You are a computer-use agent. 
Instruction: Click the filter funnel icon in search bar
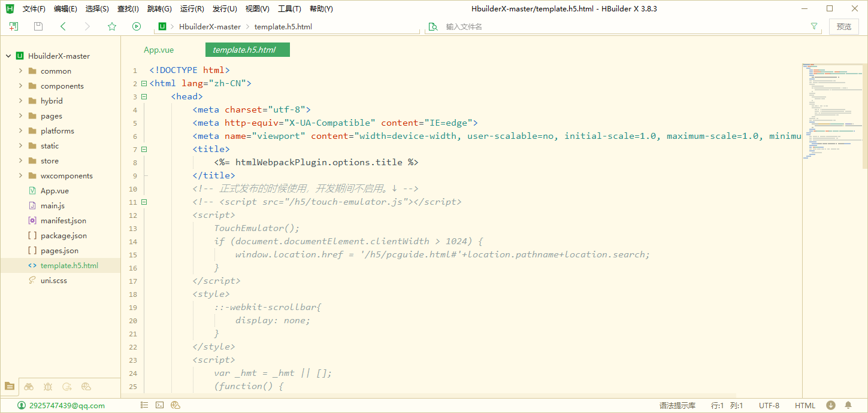[813, 26]
